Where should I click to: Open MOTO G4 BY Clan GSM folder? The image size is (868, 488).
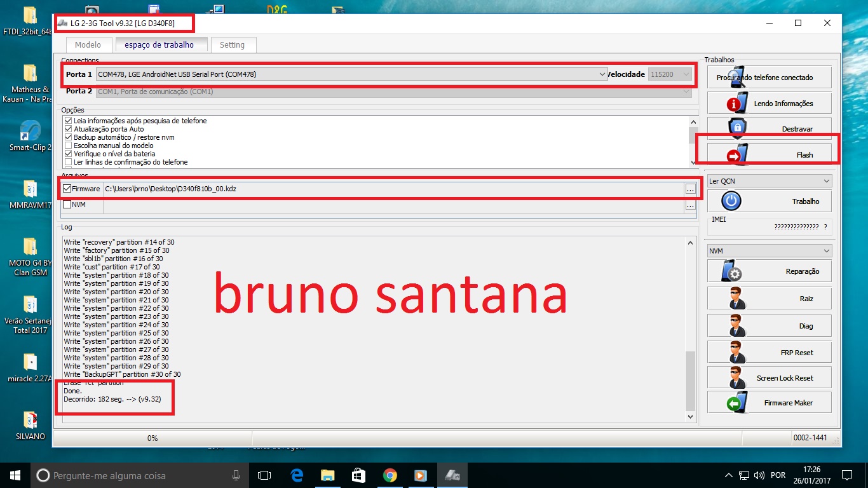pyautogui.click(x=30, y=257)
